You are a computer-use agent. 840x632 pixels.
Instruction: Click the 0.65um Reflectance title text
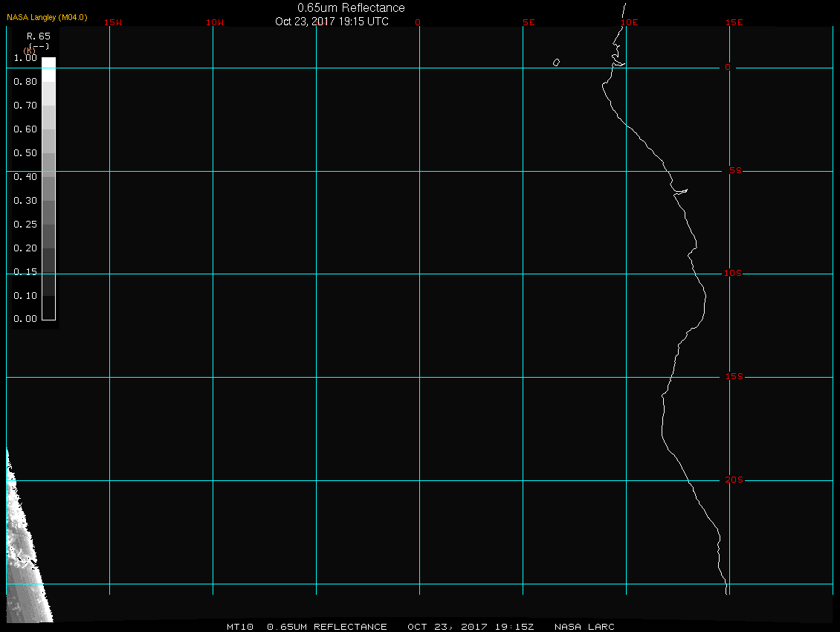click(351, 7)
